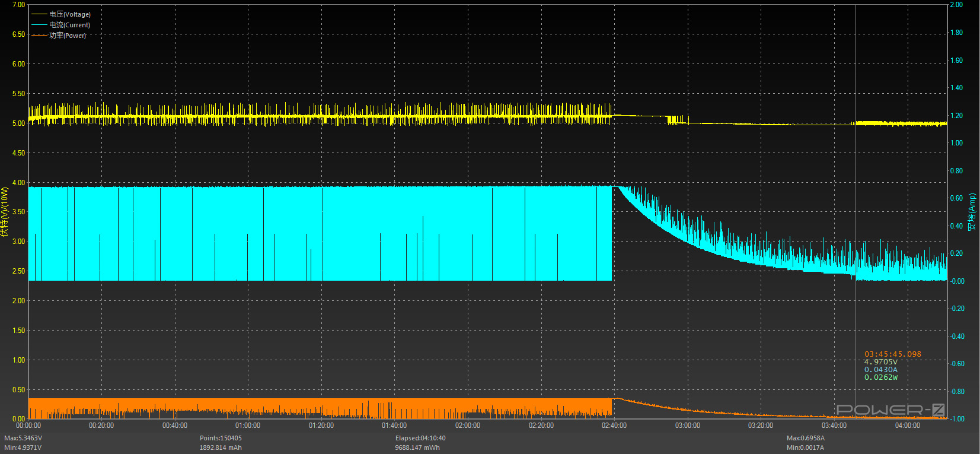980x454 pixels.
Task: Click the 1892.814 mAh capacity reading
Action: pos(221,447)
